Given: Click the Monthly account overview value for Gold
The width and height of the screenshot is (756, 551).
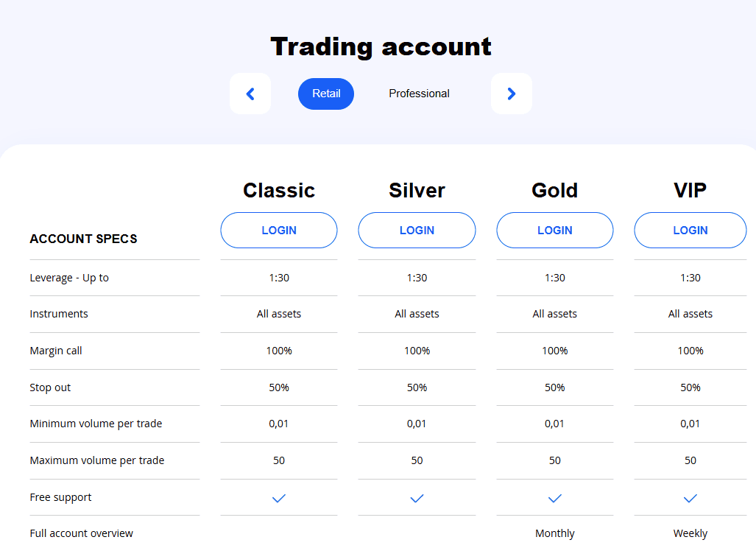Looking at the screenshot, I should point(554,533).
